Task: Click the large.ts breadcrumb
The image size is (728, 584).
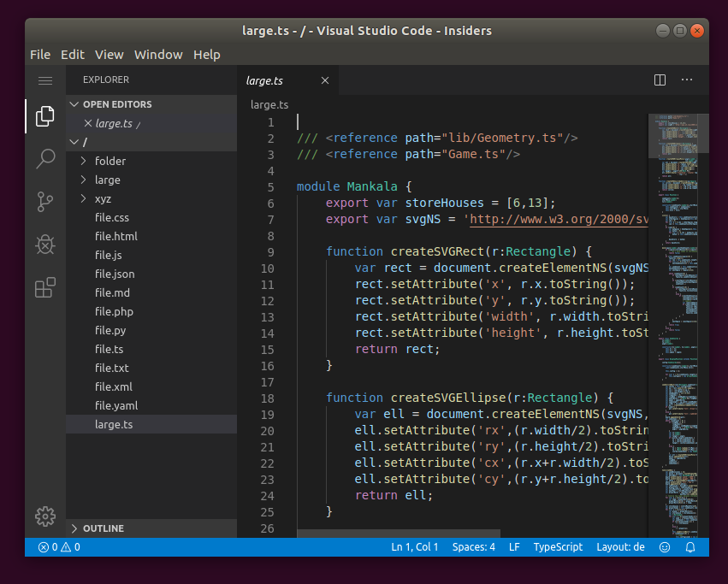Action: tap(269, 105)
